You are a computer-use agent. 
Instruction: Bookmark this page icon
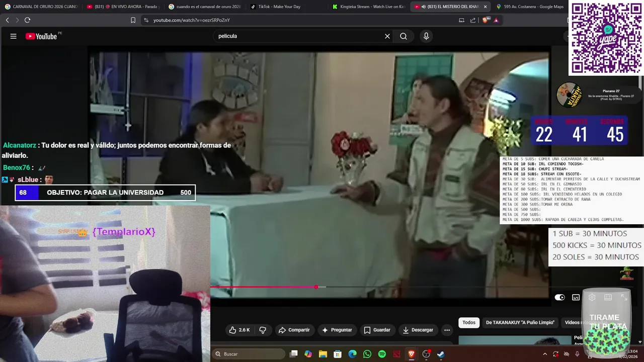click(133, 20)
